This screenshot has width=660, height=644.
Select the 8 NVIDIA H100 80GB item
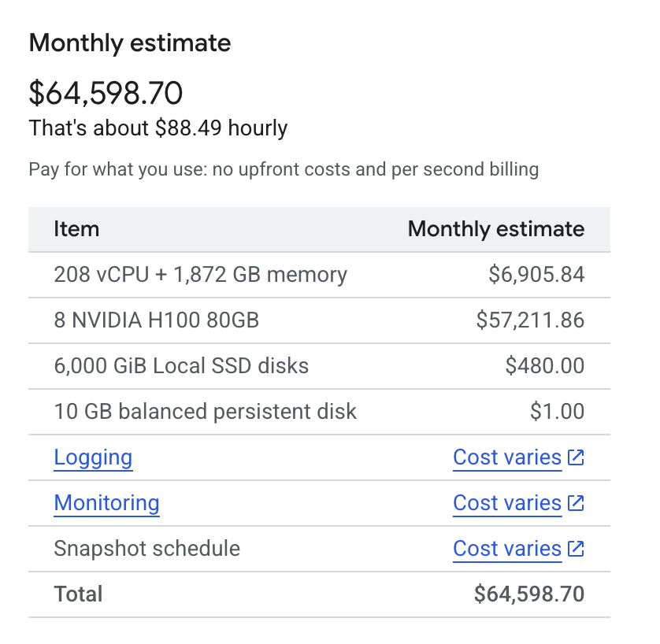156,320
